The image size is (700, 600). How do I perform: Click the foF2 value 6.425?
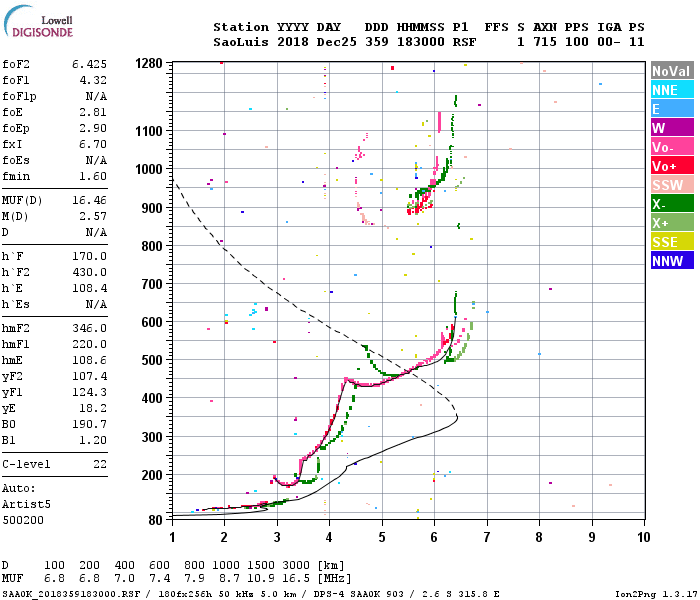click(89, 64)
